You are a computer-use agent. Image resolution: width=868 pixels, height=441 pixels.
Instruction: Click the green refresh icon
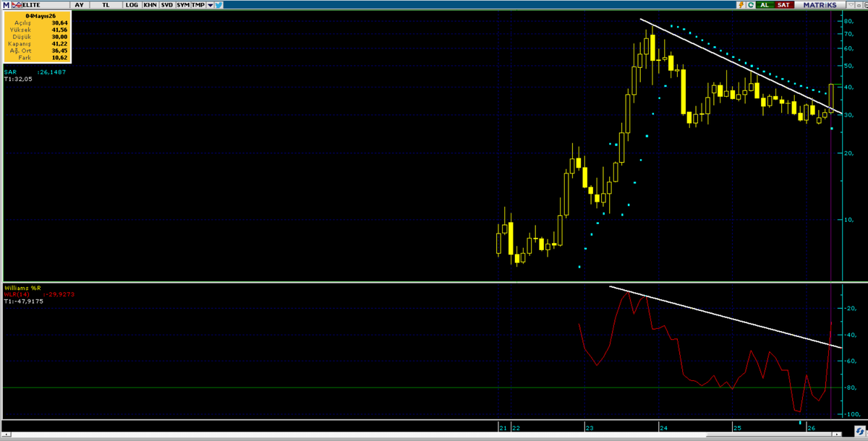pyautogui.click(x=751, y=5)
